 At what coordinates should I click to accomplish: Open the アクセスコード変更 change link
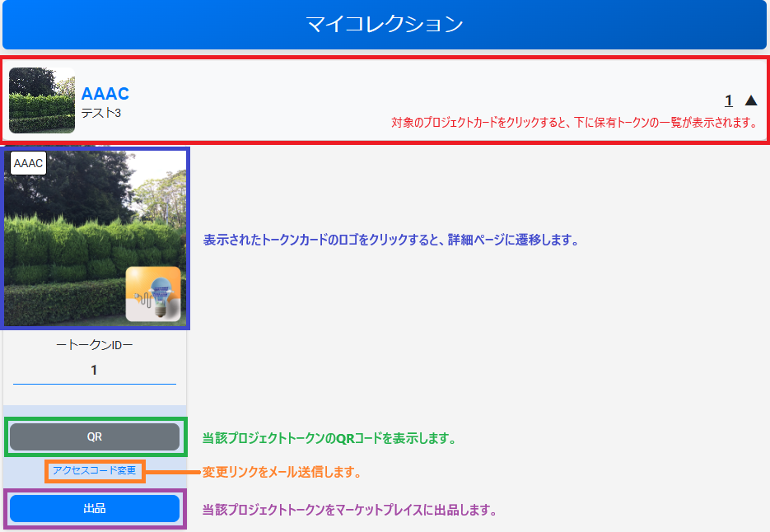(94, 472)
